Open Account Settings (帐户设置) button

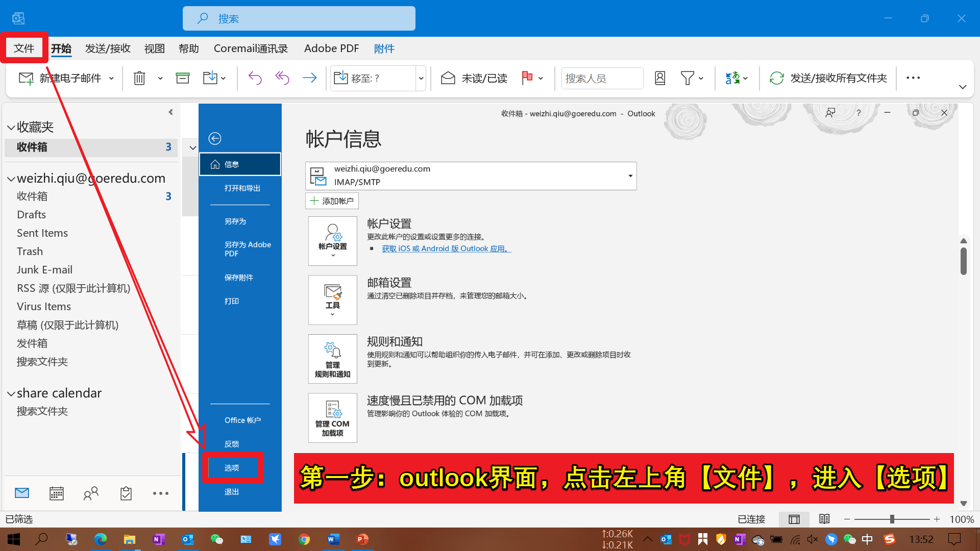tap(333, 241)
